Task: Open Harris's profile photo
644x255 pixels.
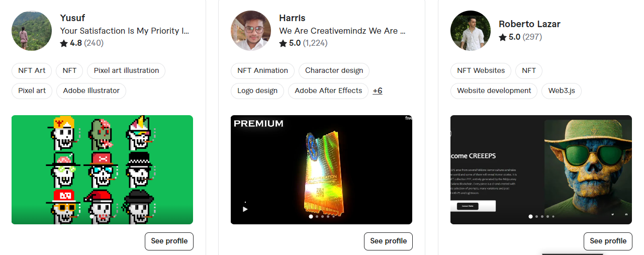Action: coord(251,31)
